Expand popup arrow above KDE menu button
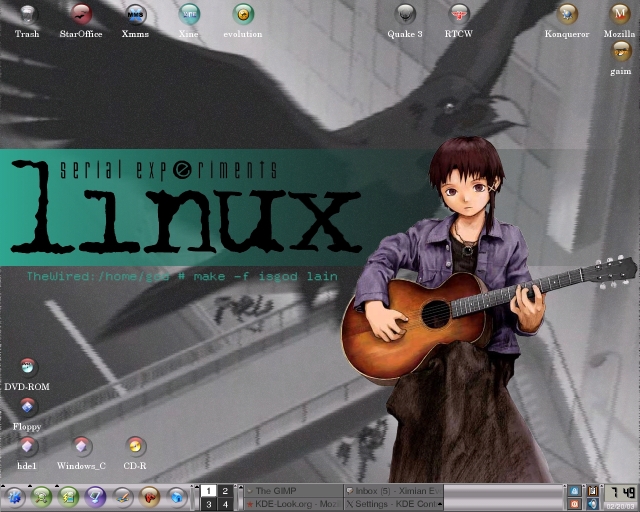 click(x=3, y=486)
